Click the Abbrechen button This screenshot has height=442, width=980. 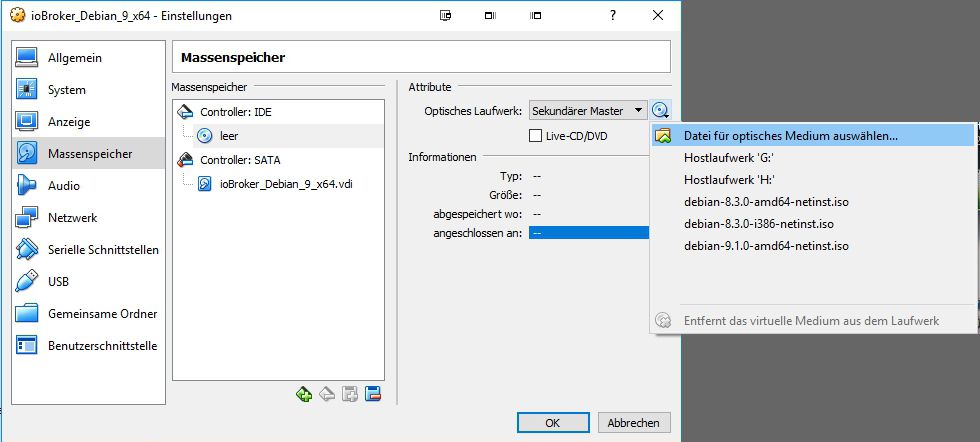coord(633,423)
